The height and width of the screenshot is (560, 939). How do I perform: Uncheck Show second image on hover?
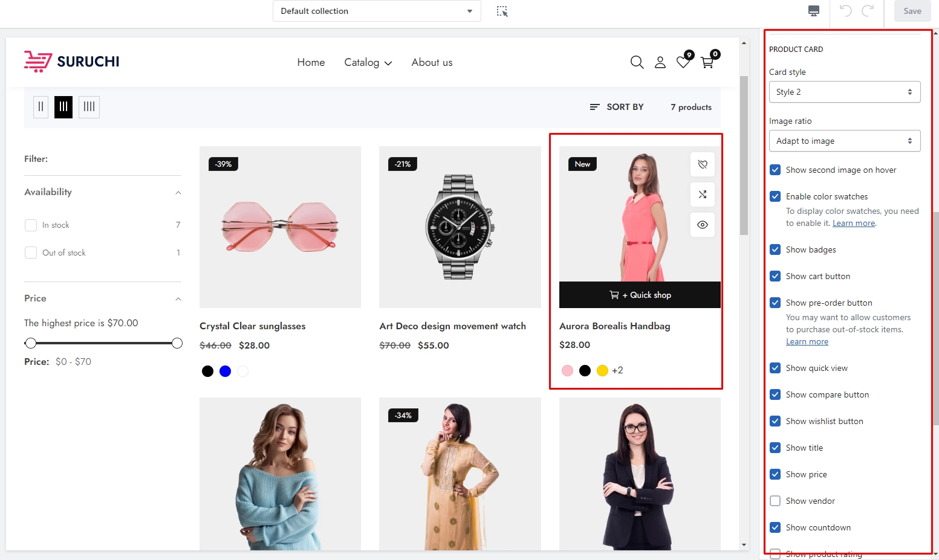pos(775,170)
